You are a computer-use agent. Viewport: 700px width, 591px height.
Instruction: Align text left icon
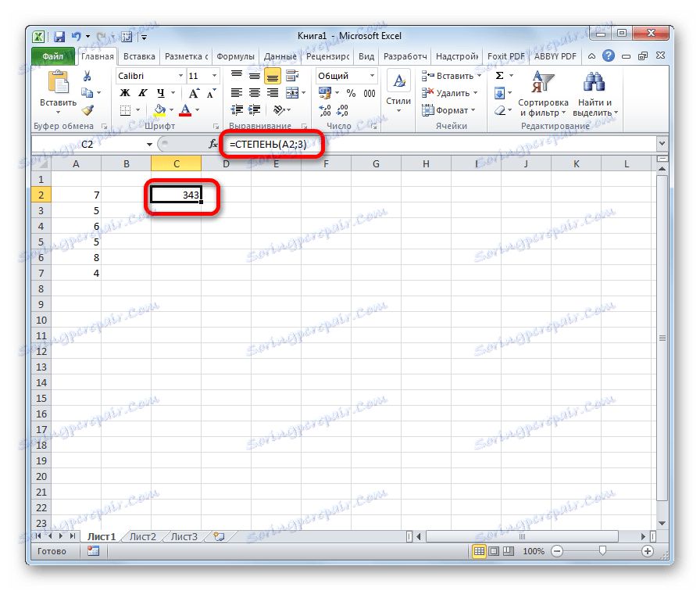(x=237, y=93)
